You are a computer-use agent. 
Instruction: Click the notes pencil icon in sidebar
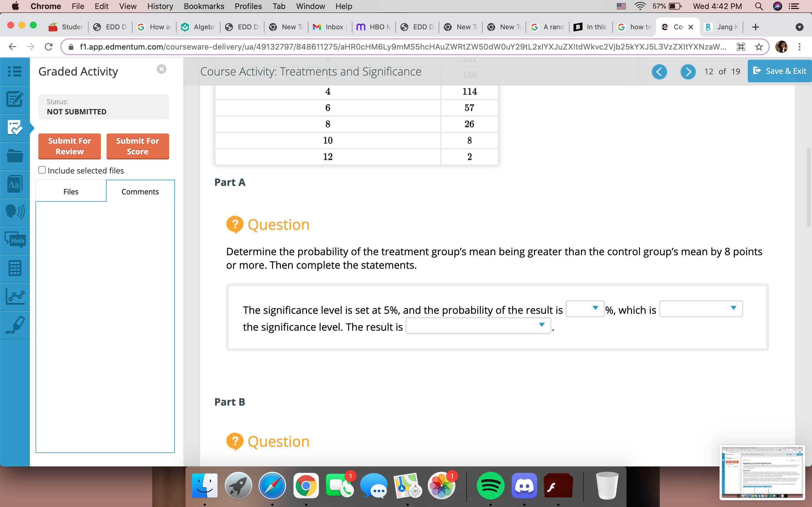click(x=15, y=99)
